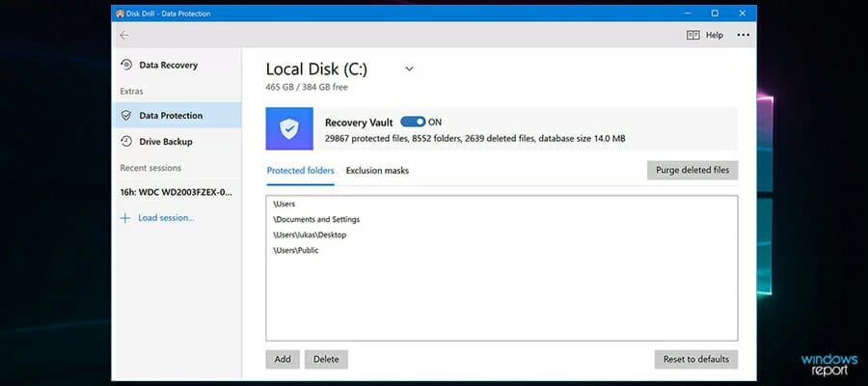
Task: Click the Load session... link
Action: click(x=166, y=218)
